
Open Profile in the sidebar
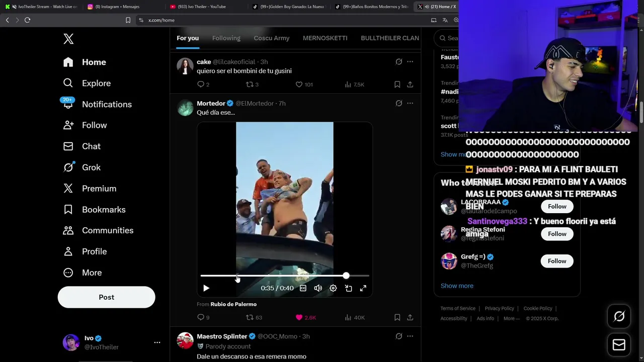click(85, 251)
